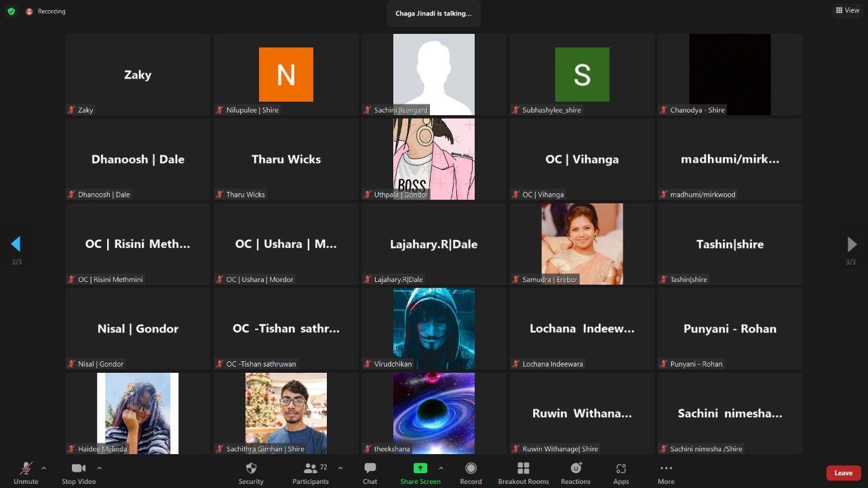This screenshot has width=868, height=488.
Task: Expand the arrow beside Participants
Action: click(340, 468)
